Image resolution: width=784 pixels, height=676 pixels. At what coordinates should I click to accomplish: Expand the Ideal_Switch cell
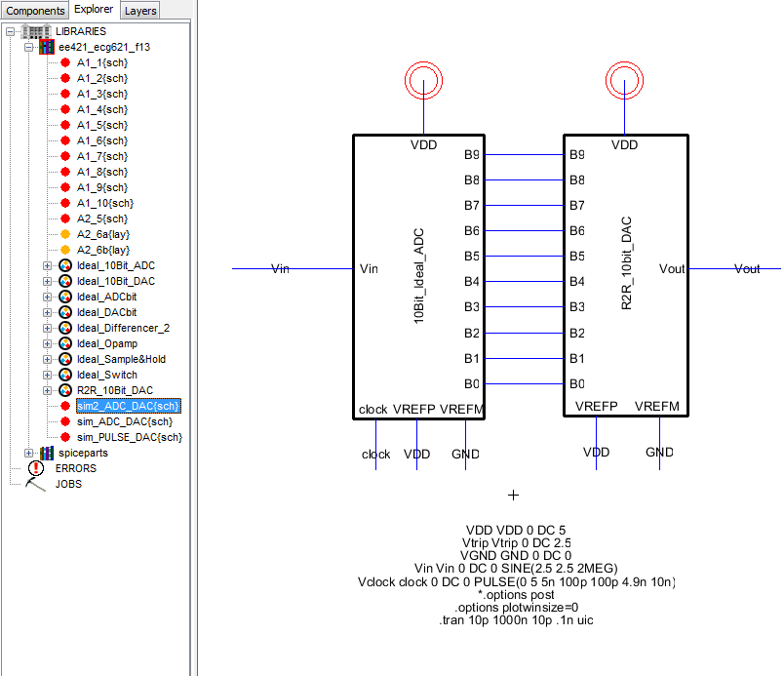(47, 375)
